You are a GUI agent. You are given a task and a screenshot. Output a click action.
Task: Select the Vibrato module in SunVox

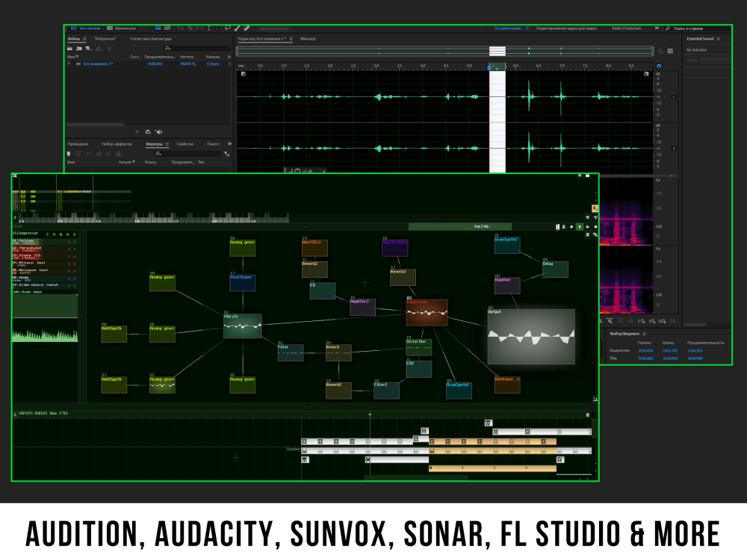click(x=243, y=326)
